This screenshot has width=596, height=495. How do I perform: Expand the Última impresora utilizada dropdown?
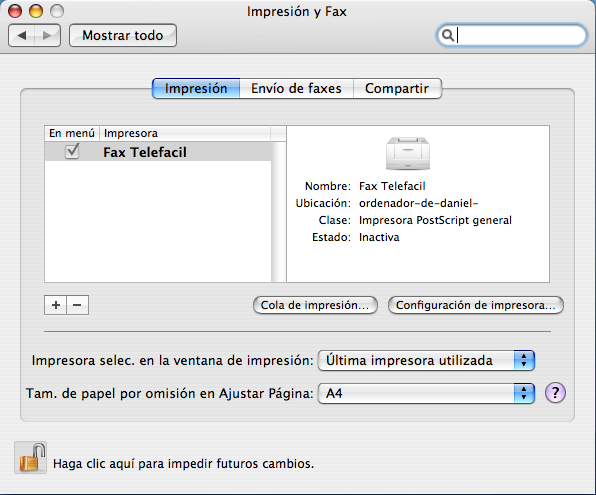click(426, 360)
